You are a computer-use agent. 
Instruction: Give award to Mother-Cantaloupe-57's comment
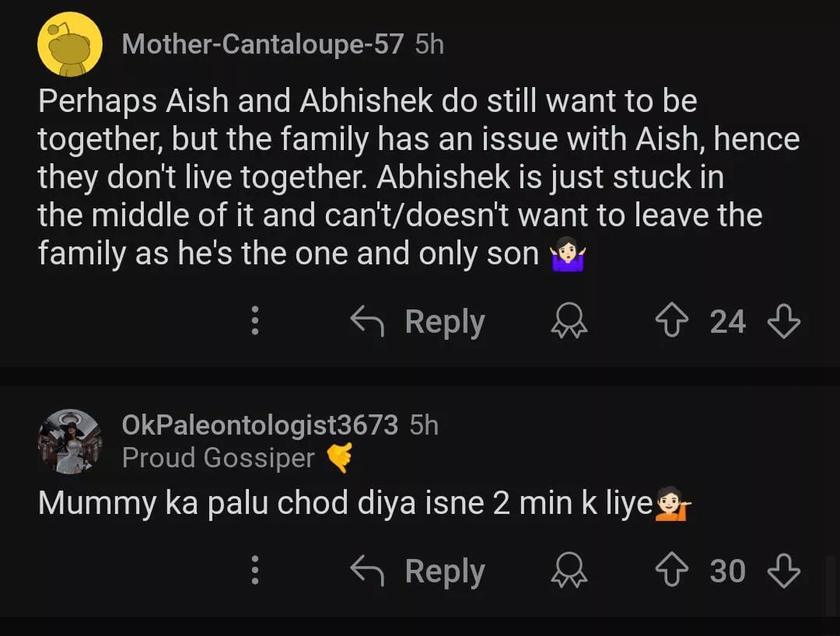pyautogui.click(x=569, y=322)
